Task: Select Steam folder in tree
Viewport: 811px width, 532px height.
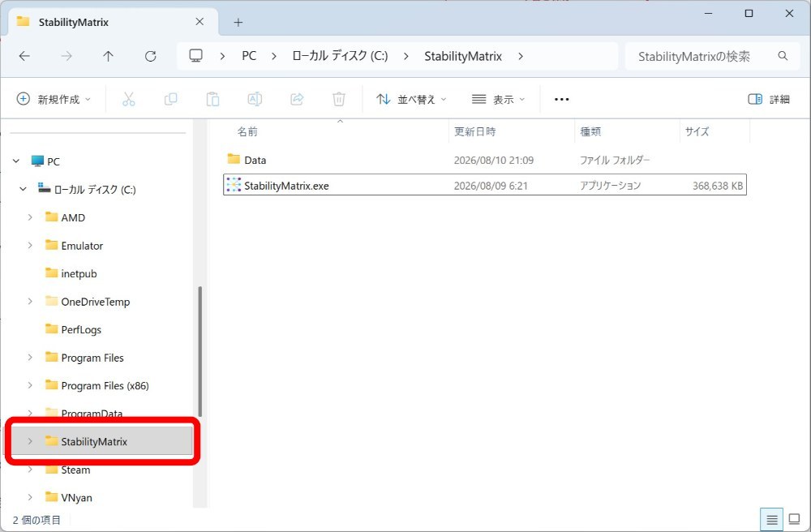Action: tap(75, 470)
